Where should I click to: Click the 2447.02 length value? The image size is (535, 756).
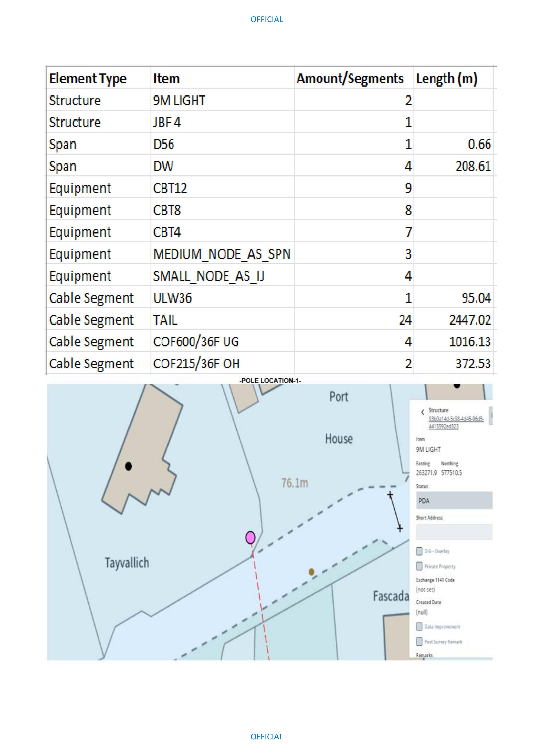pos(470,320)
